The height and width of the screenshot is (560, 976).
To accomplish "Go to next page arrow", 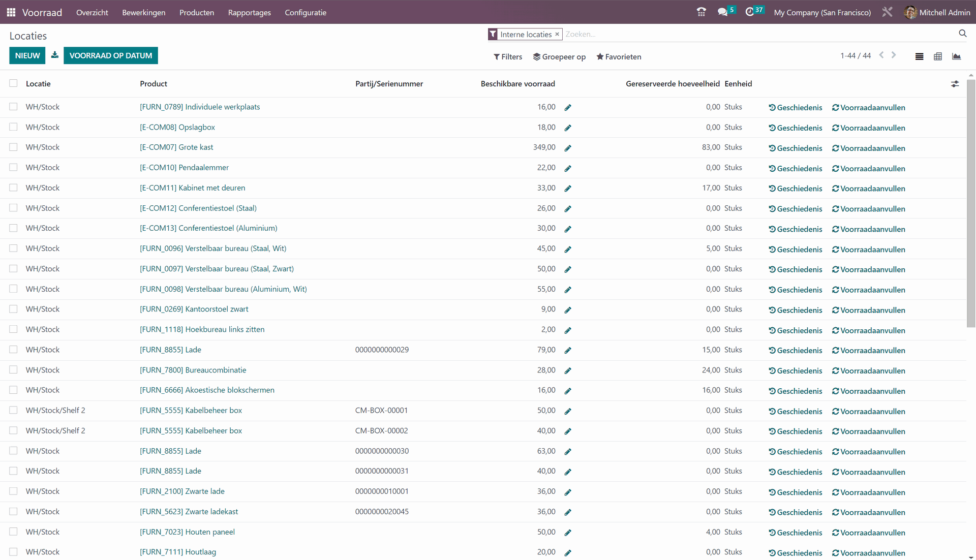I will 894,55.
